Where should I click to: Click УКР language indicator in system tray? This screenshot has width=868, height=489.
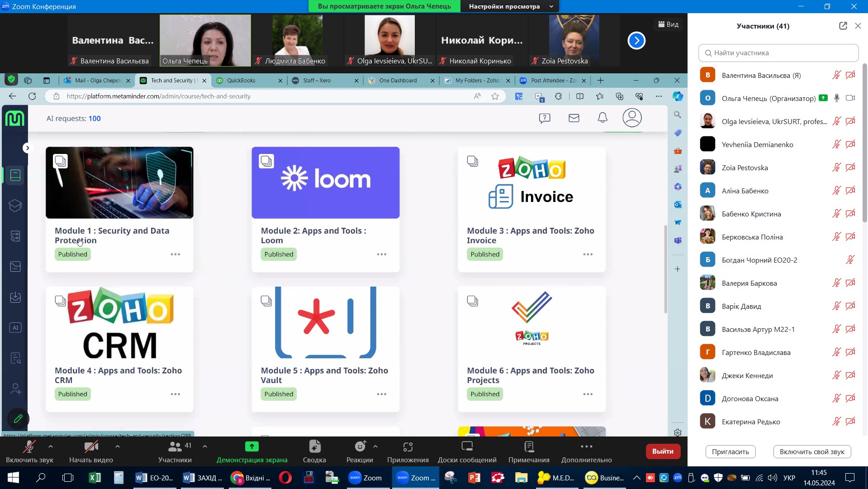tap(789, 478)
